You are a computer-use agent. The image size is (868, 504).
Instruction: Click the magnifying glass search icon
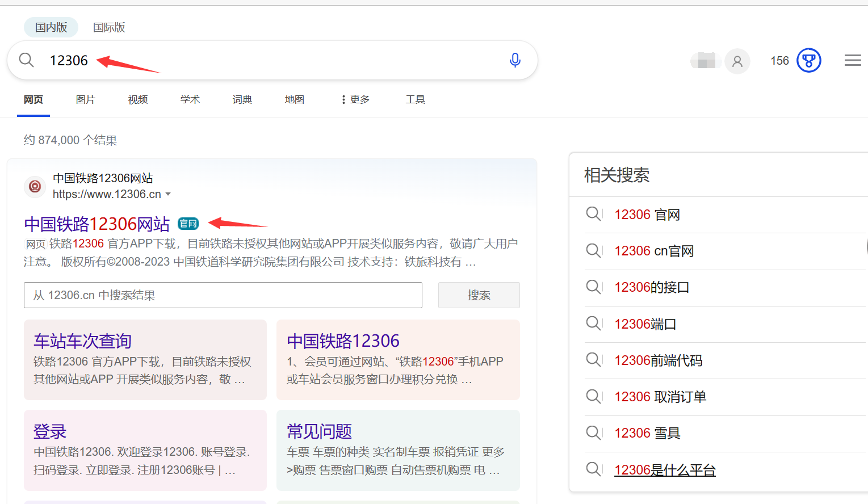coord(26,60)
